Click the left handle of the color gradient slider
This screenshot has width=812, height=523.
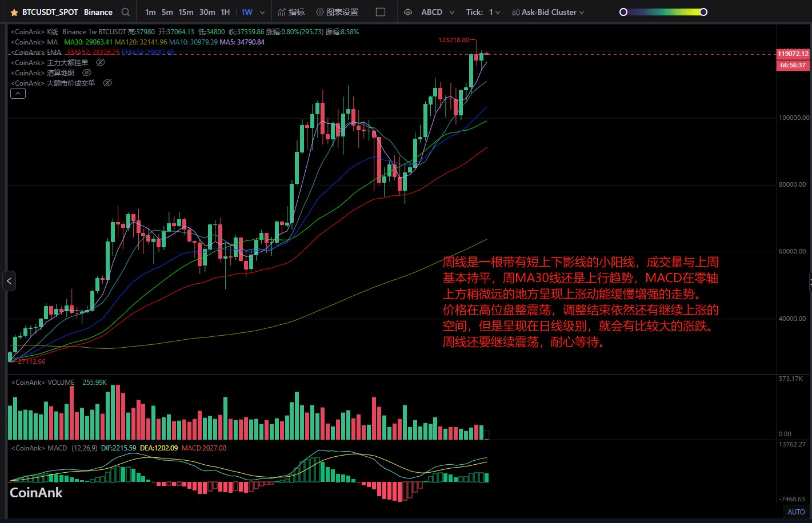(x=623, y=12)
